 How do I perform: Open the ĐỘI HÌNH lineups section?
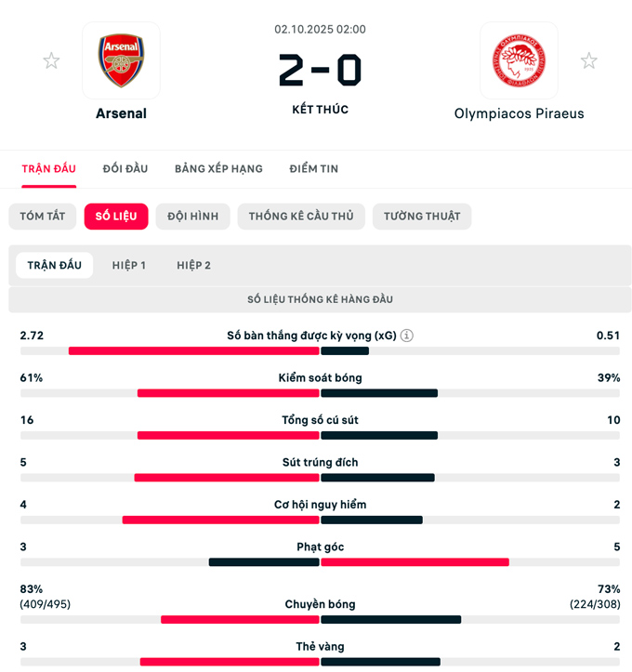tap(192, 217)
